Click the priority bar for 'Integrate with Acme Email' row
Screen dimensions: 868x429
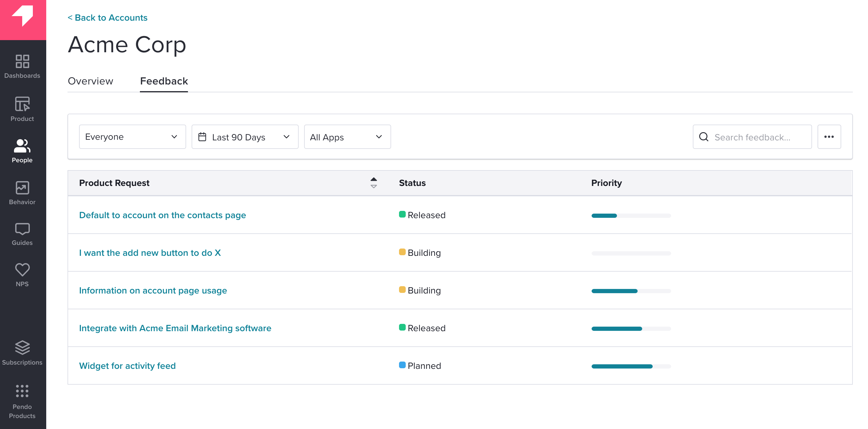tap(631, 329)
